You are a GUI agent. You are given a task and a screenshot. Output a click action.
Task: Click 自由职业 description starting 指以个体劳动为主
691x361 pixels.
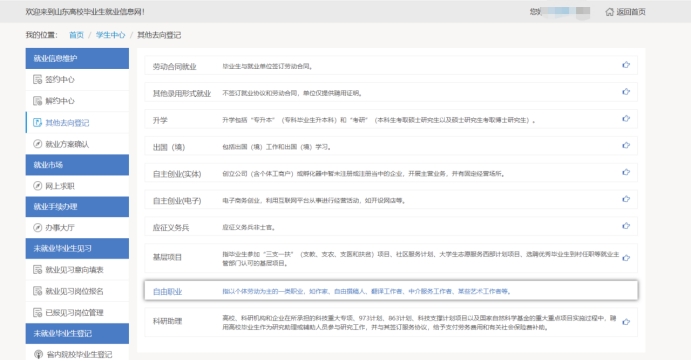[x=366, y=291]
